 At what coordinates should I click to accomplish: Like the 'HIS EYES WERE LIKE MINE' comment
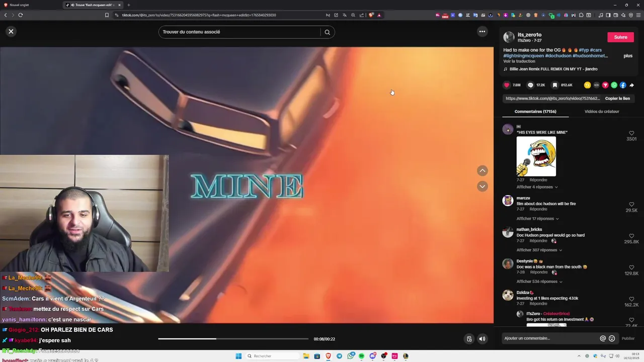(631, 133)
